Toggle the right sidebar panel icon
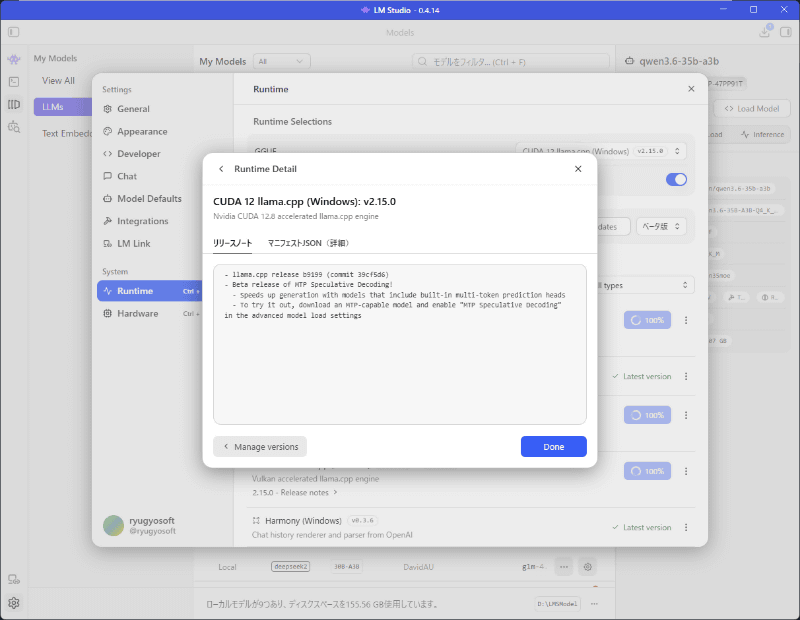The width and height of the screenshot is (800, 620). 785,32
